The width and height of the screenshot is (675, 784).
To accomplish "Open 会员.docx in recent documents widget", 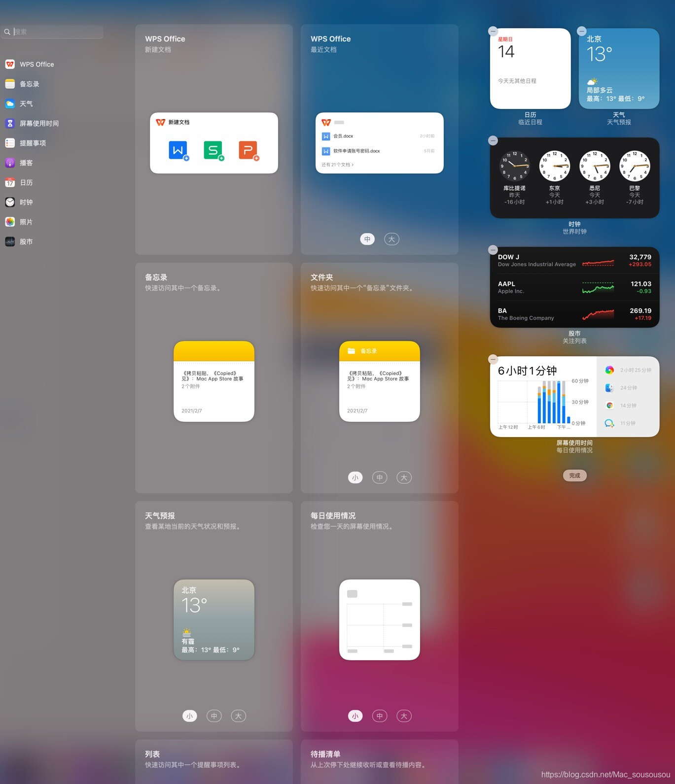I will tap(379, 136).
